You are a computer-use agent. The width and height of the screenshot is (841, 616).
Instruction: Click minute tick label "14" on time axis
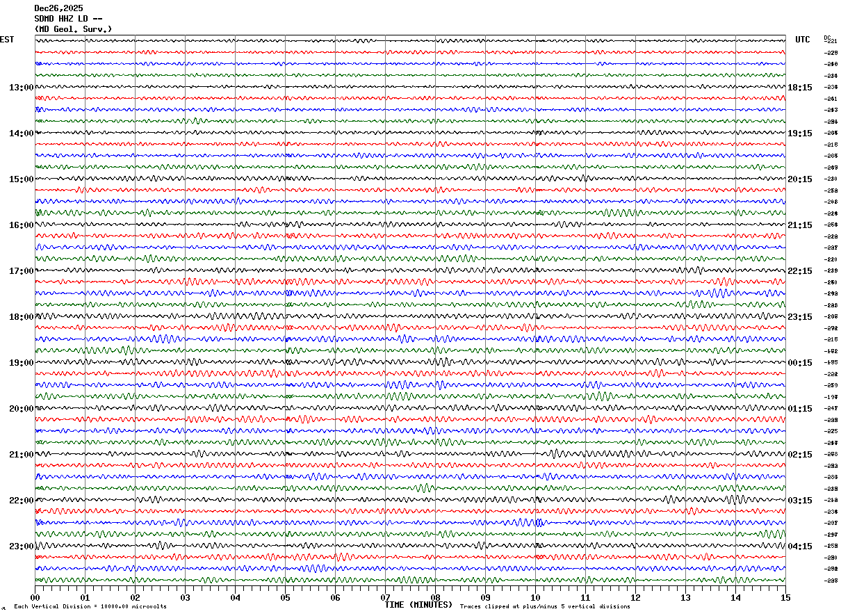click(736, 597)
